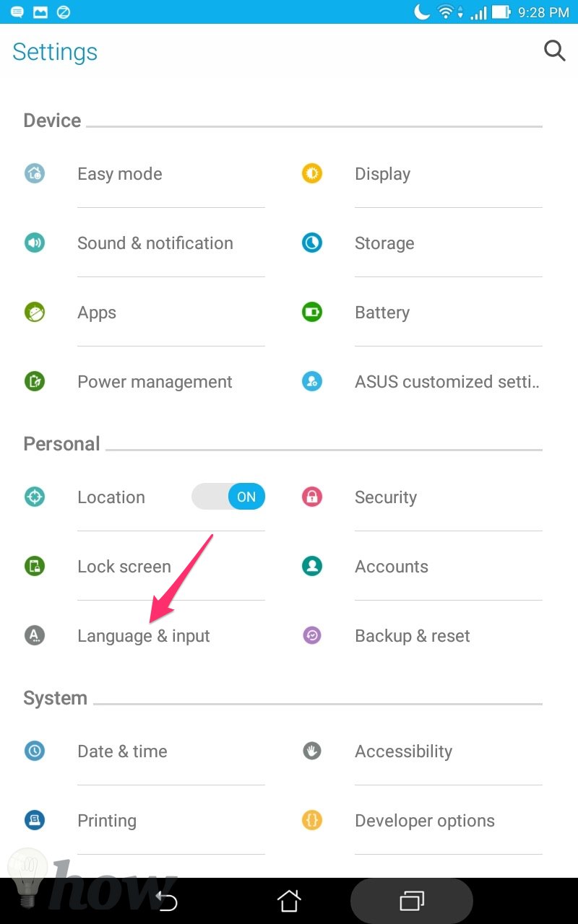Image resolution: width=578 pixels, height=924 pixels.
Task: Open the Developer options braces icon
Action: [312, 820]
